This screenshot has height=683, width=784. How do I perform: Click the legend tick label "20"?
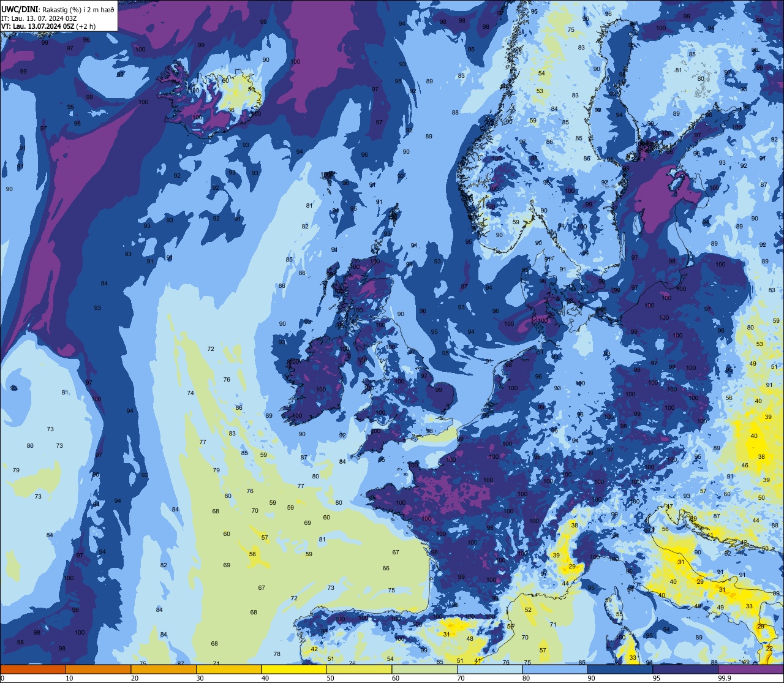[135, 678]
